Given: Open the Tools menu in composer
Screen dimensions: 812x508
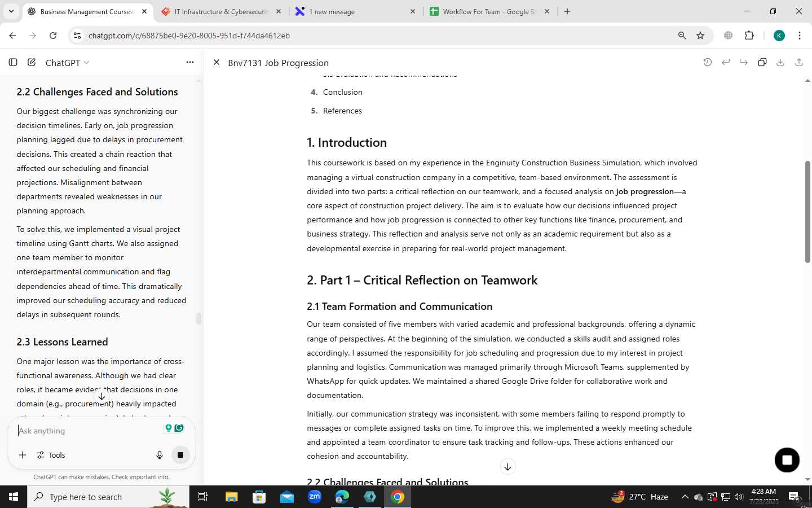Looking at the screenshot, I should [x=51, y=455].
